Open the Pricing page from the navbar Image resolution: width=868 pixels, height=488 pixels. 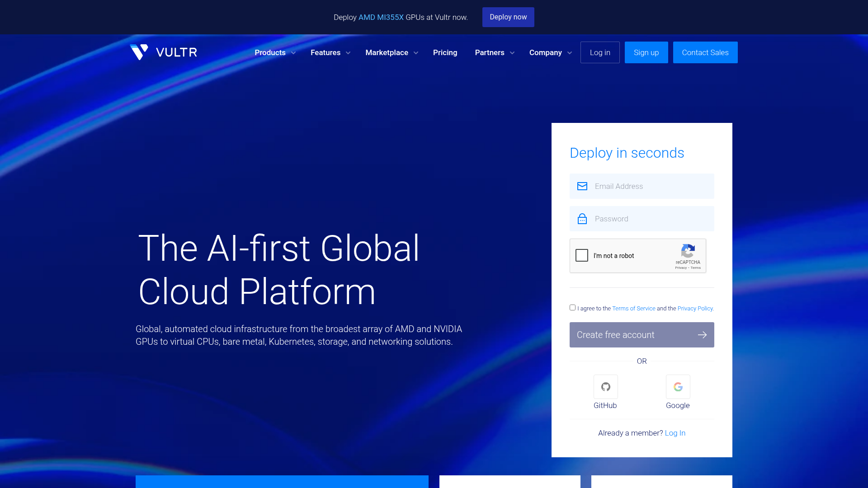coord(445,52)
